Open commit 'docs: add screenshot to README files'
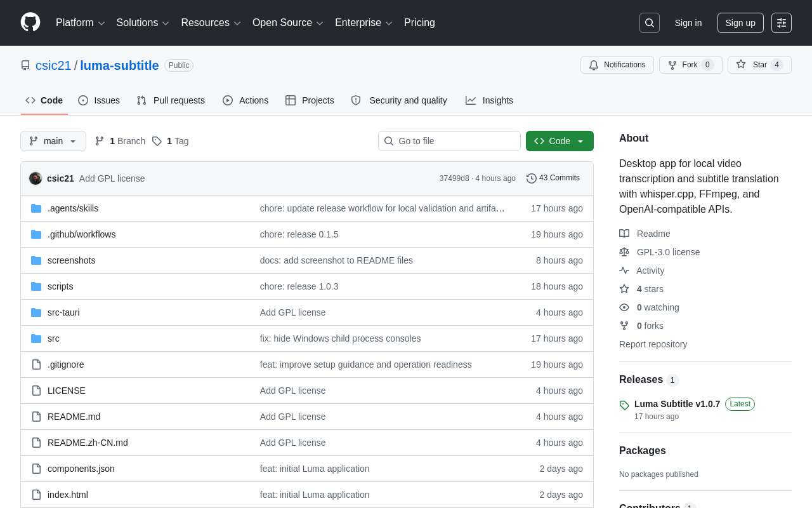This screenshot has width=812, height=508. tap(336, 260)
